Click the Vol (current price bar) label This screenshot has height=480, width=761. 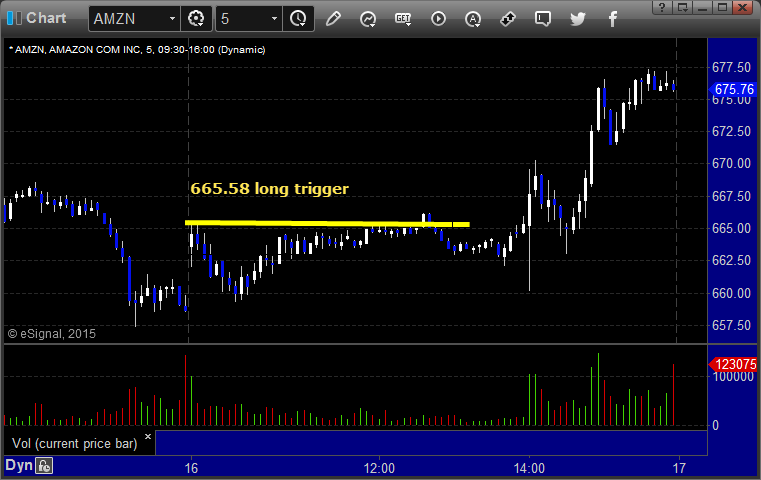tap(75, 444)
